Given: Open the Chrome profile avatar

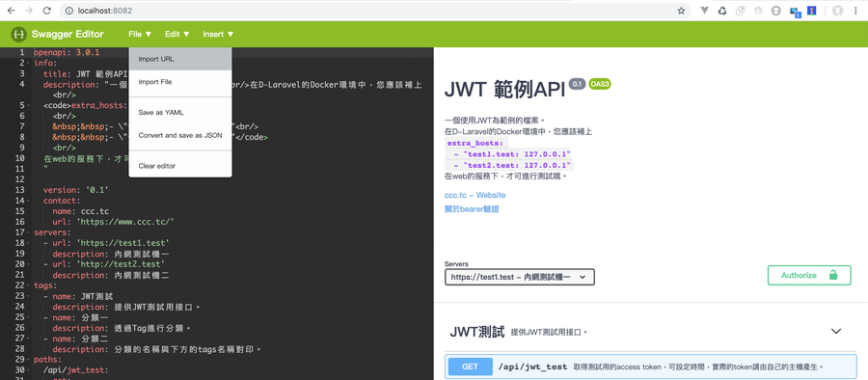Looking at the screenshot, I should tap(838, 11).
